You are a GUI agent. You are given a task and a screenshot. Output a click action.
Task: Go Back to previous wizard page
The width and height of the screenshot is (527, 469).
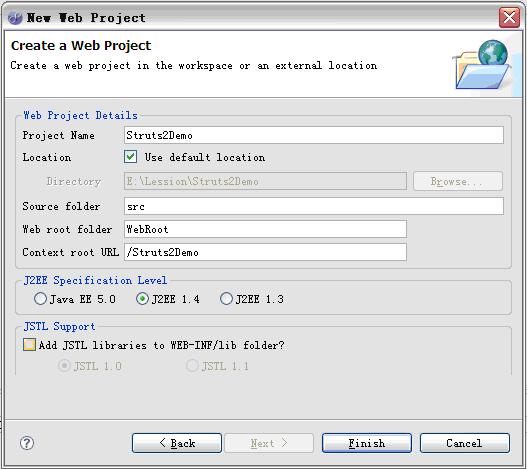pyautogui.click(x=177, y=443)
